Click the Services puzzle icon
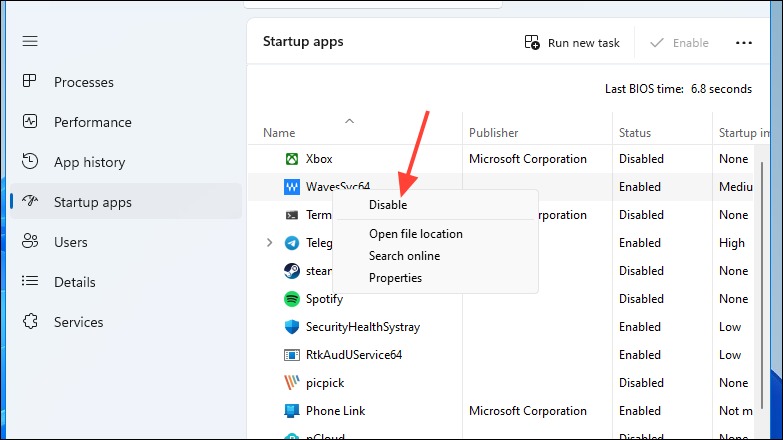 coord(30,321)
